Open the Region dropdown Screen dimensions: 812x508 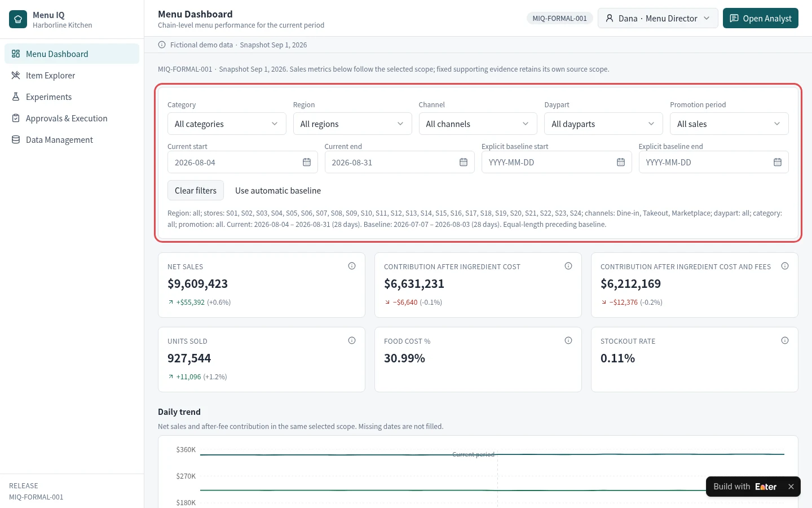coord(352,124)
